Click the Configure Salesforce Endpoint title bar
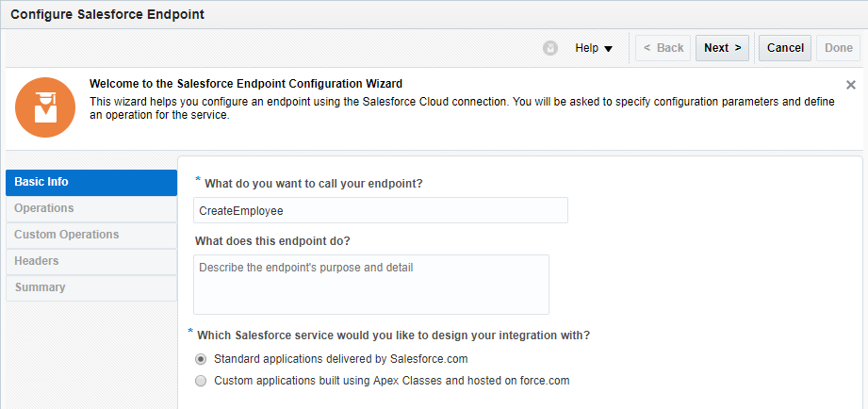 coord(107,15)
